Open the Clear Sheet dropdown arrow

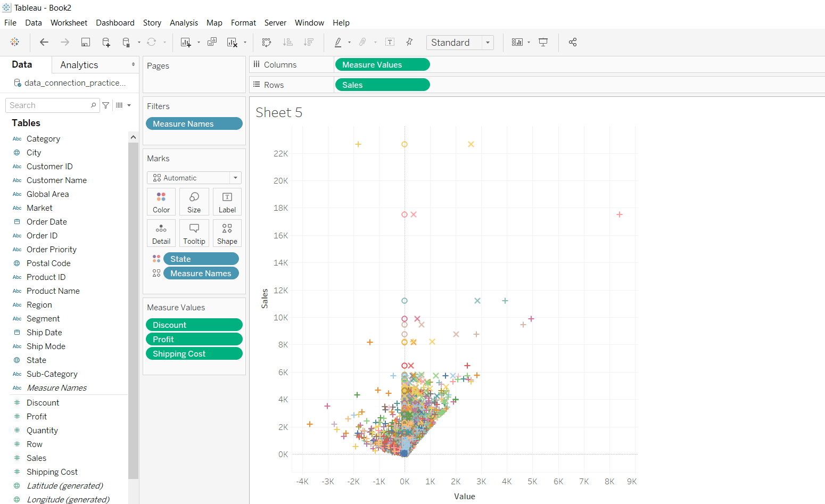245,42
